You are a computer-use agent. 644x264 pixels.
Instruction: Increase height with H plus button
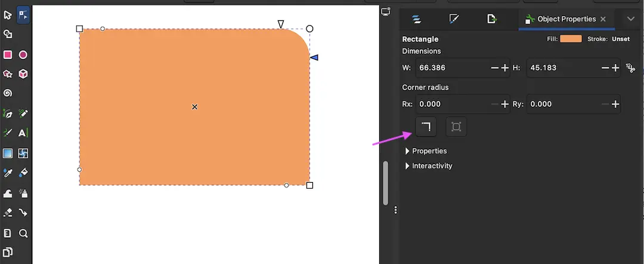click(615, 68)
